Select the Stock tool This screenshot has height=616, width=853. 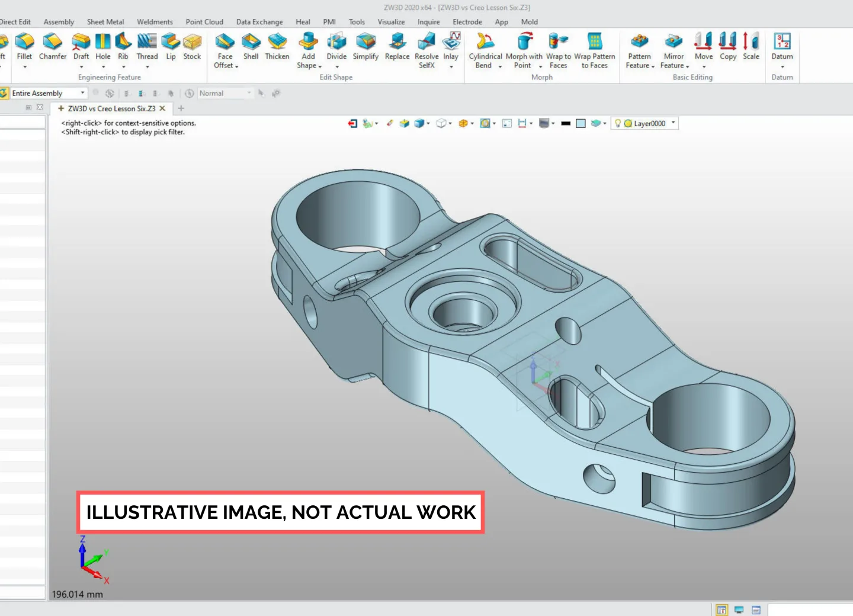click(192, 46)
